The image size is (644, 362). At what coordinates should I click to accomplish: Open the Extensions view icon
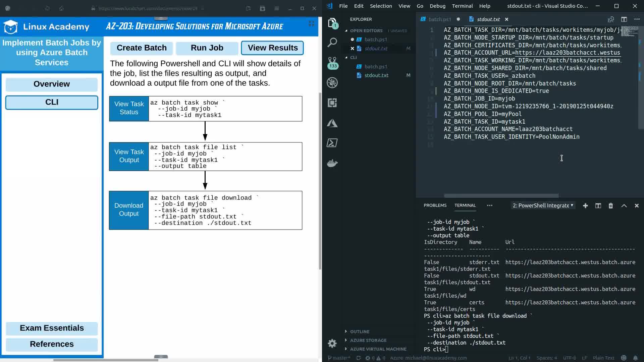[x=332, y=103]
